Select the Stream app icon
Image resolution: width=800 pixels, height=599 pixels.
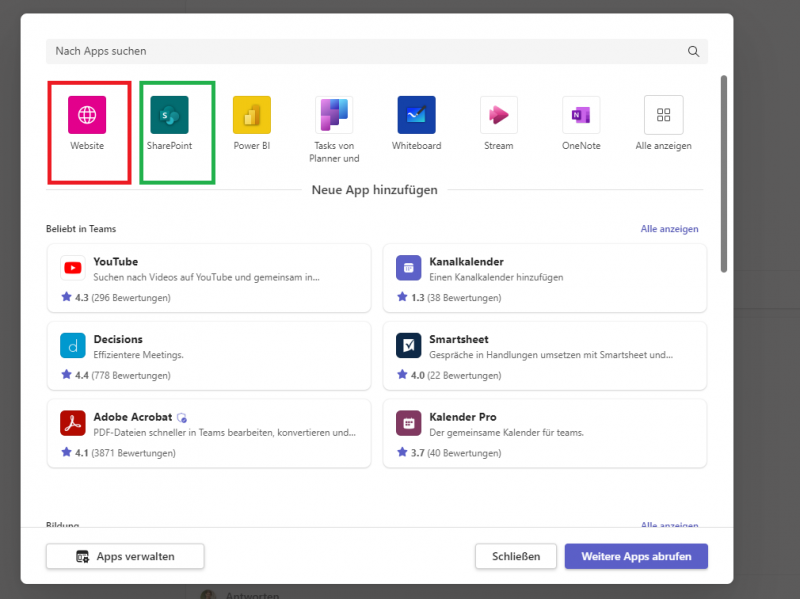pos(498,113)
